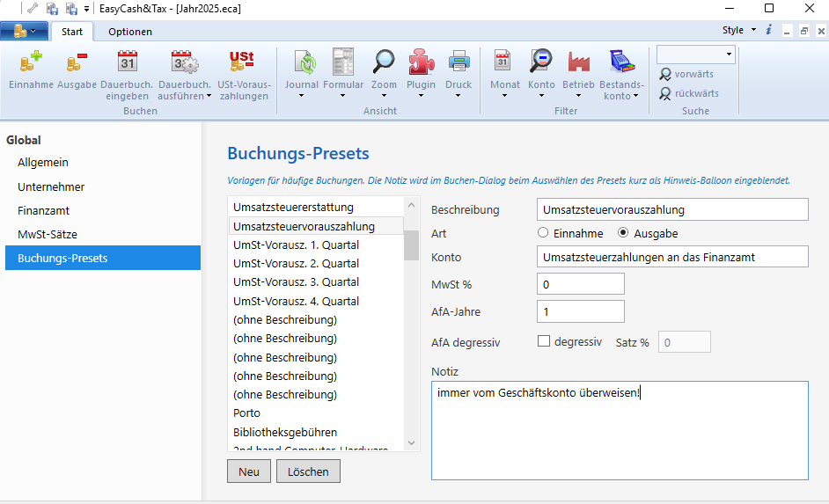Toggle the degressiv checkbox

pos(544,341)
